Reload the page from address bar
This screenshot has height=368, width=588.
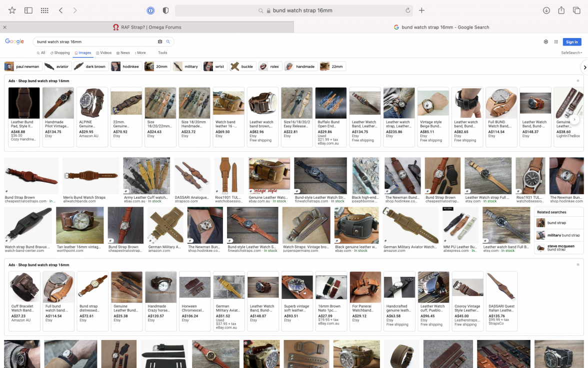[x=408, y=11]
